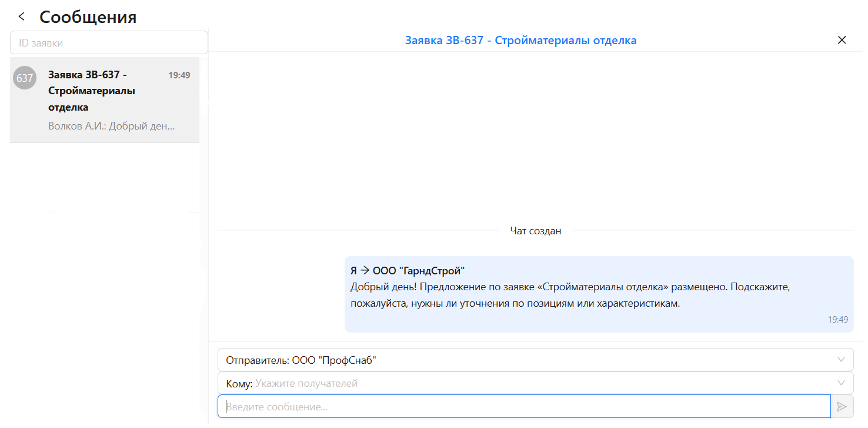
Task: Click the 19:49 timestamp in the chat list
Action: [x=179, y=75]
